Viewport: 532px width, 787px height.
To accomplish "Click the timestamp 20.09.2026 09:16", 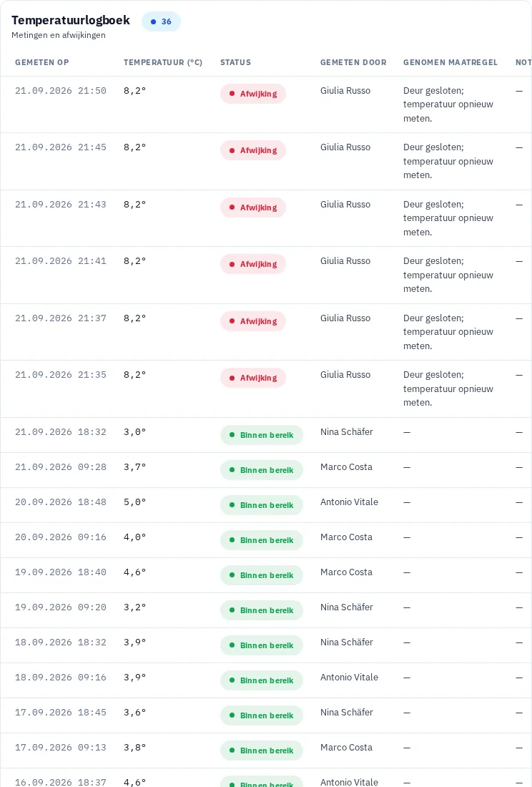I will (x=61, y=537).
